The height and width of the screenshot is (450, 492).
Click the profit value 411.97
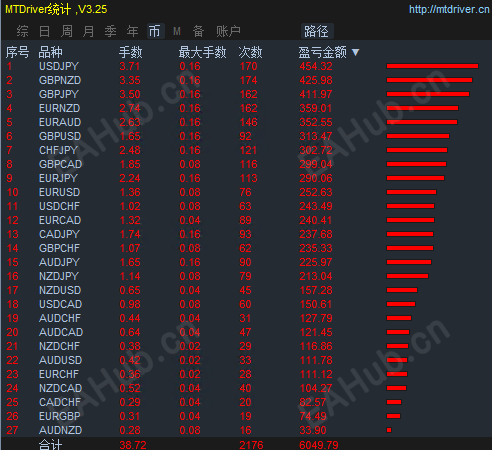pyautogui.click(x=316, y=94)
